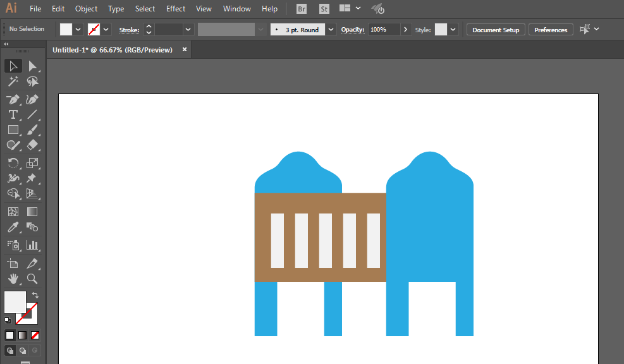
Task: Open the graphic Style dropdown
Action: (453, 30)
